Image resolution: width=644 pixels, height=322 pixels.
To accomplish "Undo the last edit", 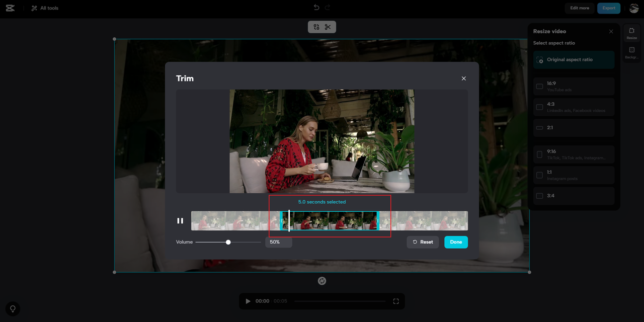I will [x=316, y=7].
